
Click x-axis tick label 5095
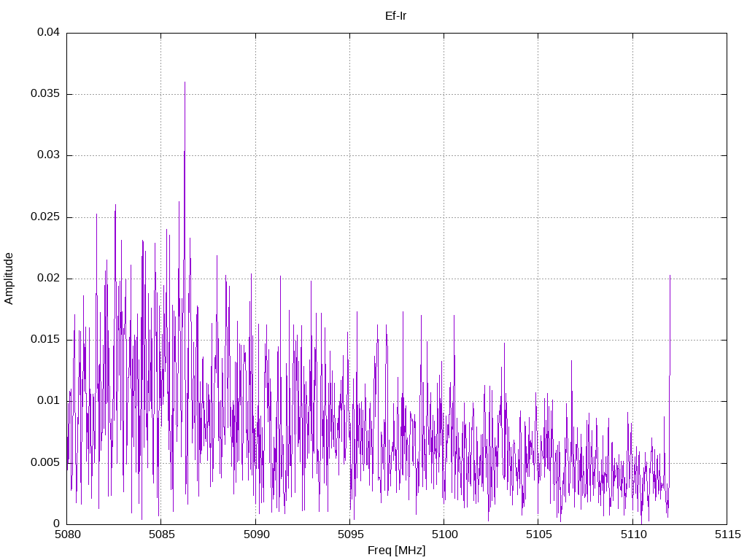350,534
